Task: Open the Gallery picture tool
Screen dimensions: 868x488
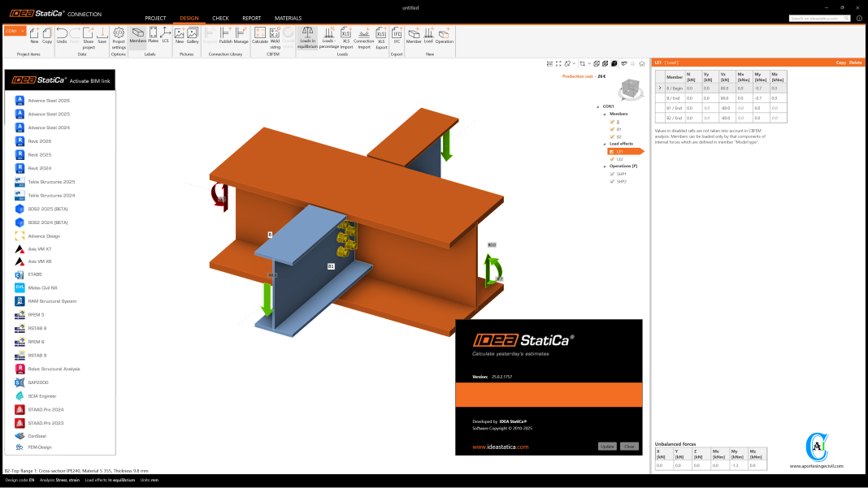Action: pos(191,34)
